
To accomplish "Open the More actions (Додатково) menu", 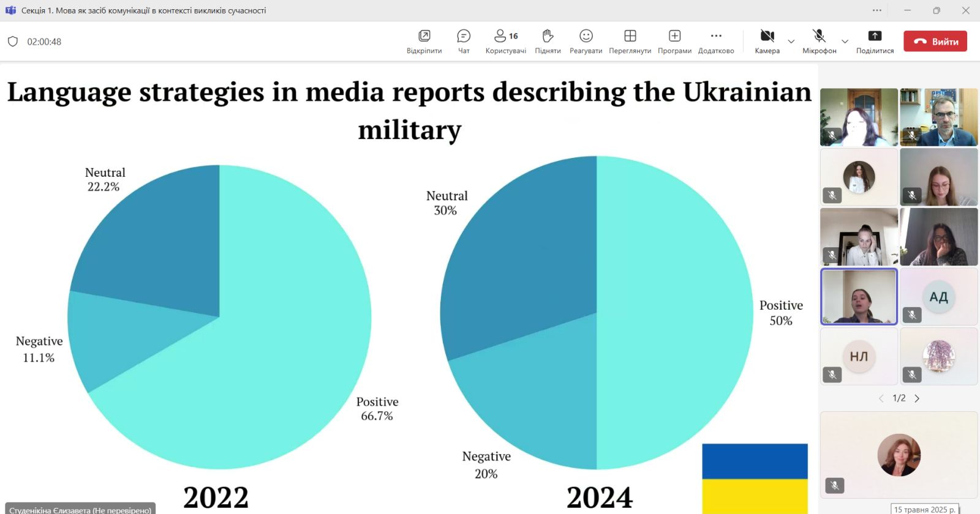I will pyautogui.click(x=716, y=41).
